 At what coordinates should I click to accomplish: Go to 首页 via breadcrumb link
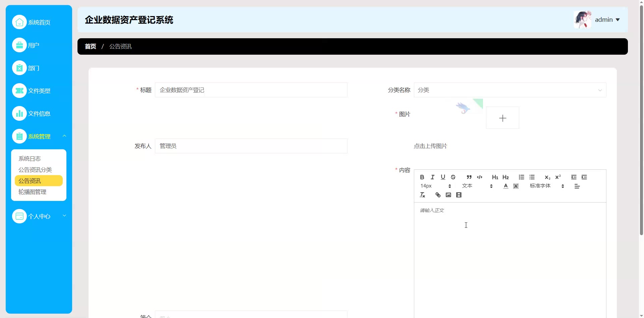pyautogui.click(x=91, y=46)
